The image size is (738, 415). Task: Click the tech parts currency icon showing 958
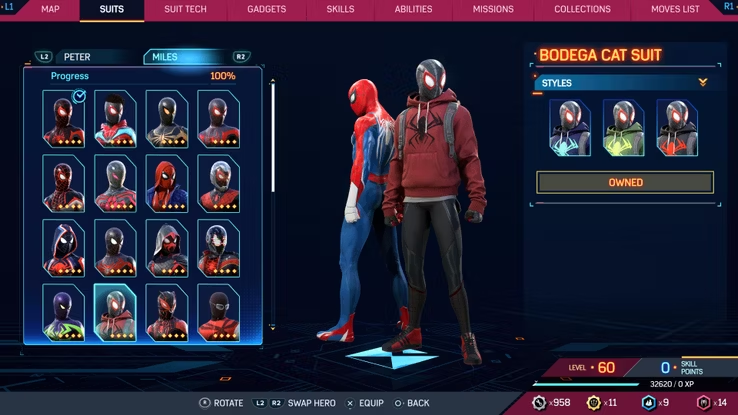click(539, 402)
